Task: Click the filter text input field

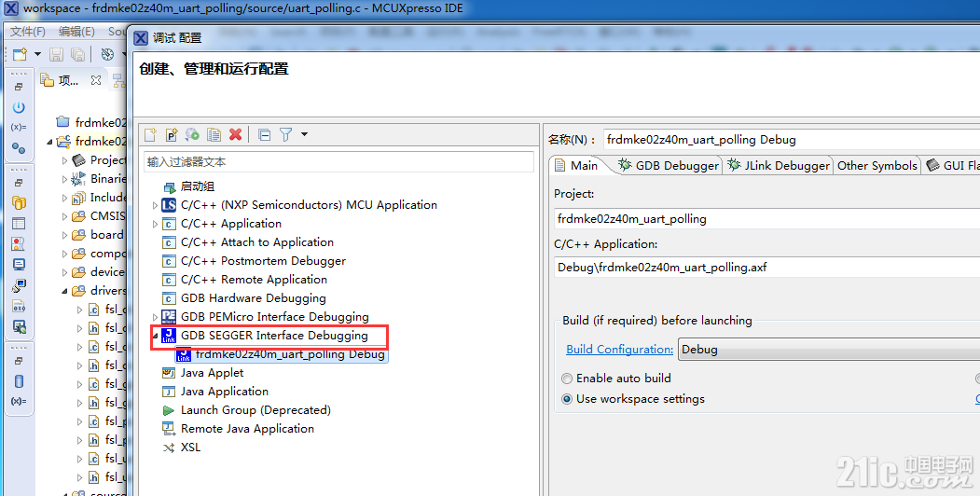Action: coord(338,162)
